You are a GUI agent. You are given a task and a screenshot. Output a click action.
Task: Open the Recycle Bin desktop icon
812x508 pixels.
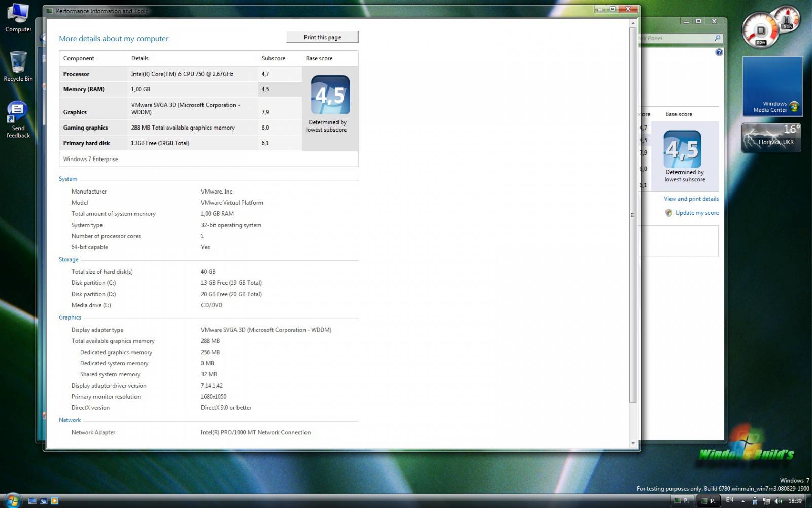coord(18,66)
